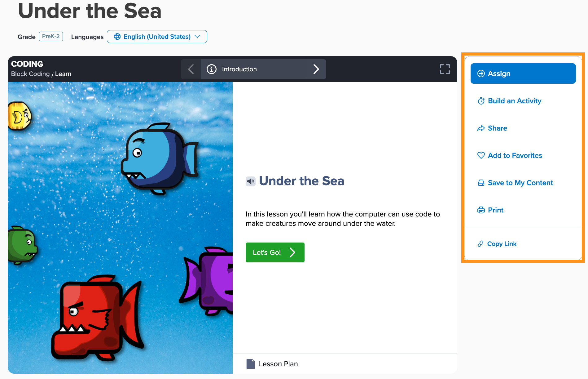
Task: Click the Build an Activity stopwatch icon
Action: point(481,101)
